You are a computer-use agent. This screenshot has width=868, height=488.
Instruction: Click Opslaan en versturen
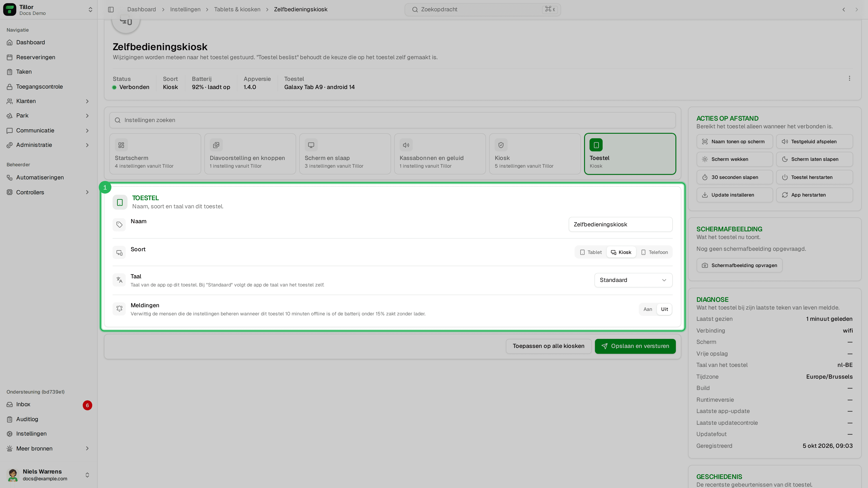pos(635,346)
